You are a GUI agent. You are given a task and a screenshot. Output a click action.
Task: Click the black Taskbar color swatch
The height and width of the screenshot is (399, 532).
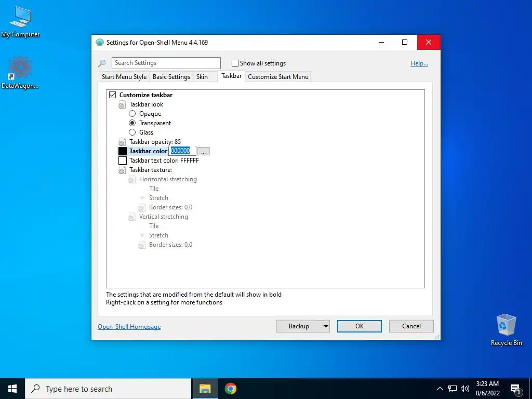[x=123, y=151]
